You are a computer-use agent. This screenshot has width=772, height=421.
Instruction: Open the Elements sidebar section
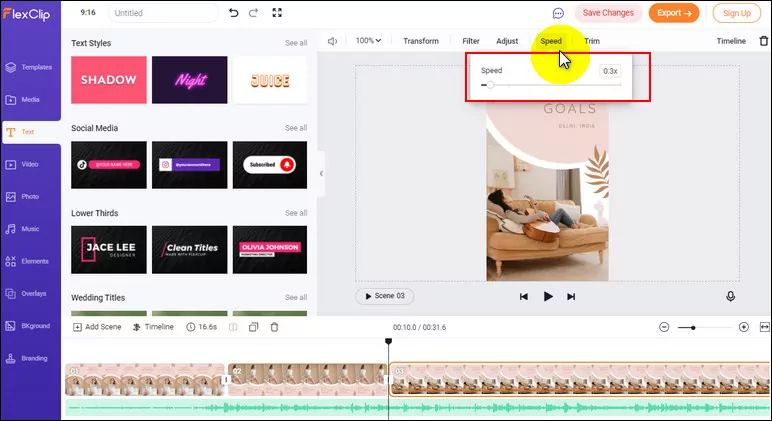(28, 261)
